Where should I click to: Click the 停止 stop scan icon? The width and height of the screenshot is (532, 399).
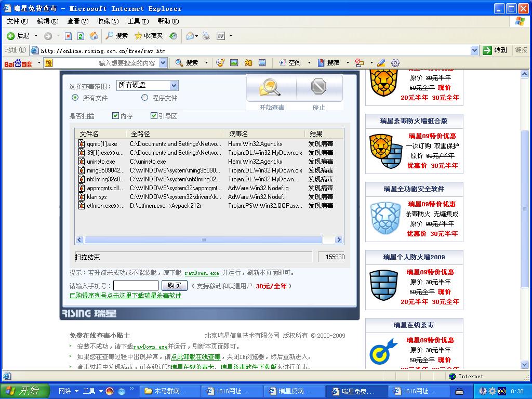tap(318, 87)
